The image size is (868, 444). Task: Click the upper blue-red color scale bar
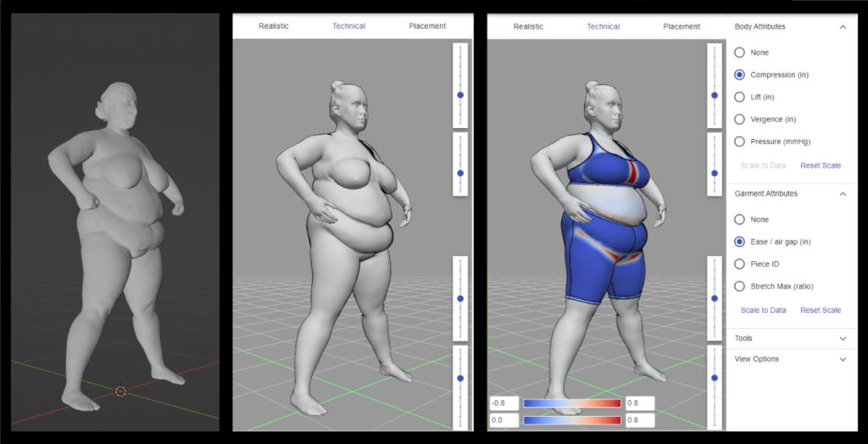(x=572, y=403)
